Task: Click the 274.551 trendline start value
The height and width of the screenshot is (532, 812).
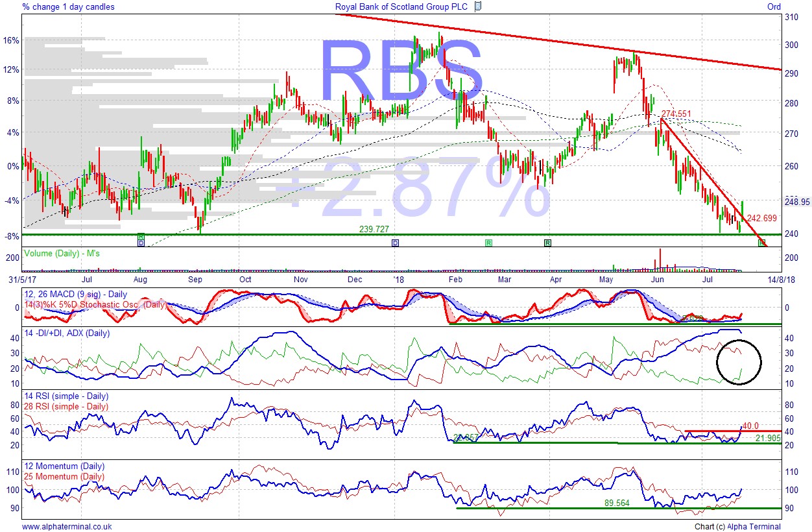Action: point(676,114)
